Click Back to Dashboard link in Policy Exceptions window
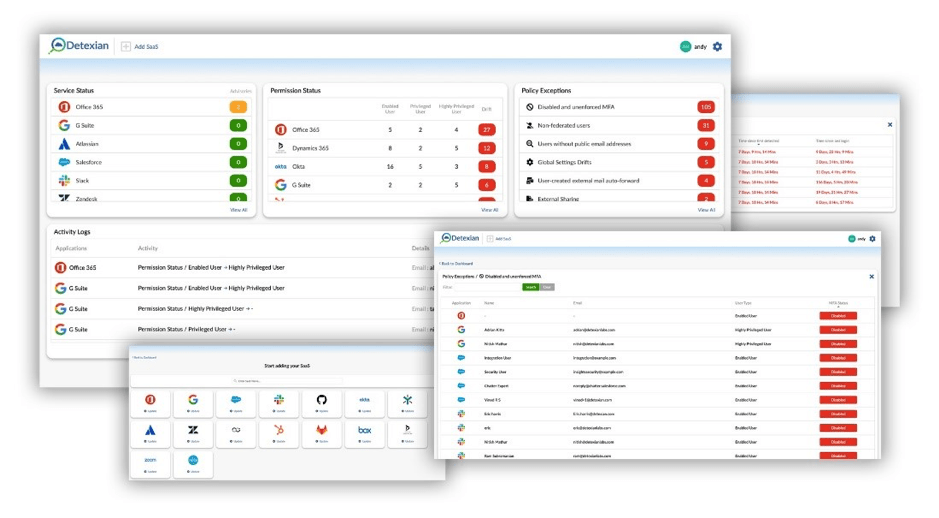This screenshot has width=939, height=518. [x=456, y=263]
